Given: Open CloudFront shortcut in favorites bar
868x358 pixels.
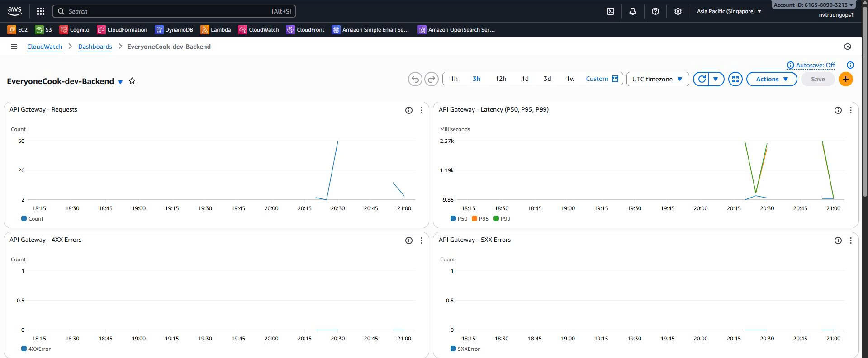Looking at the screenshot, I should click(x=305, y=30).
